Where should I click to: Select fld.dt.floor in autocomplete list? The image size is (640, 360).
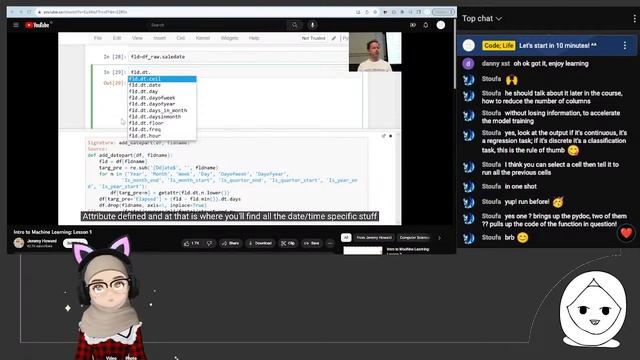(x=162, y=123)
